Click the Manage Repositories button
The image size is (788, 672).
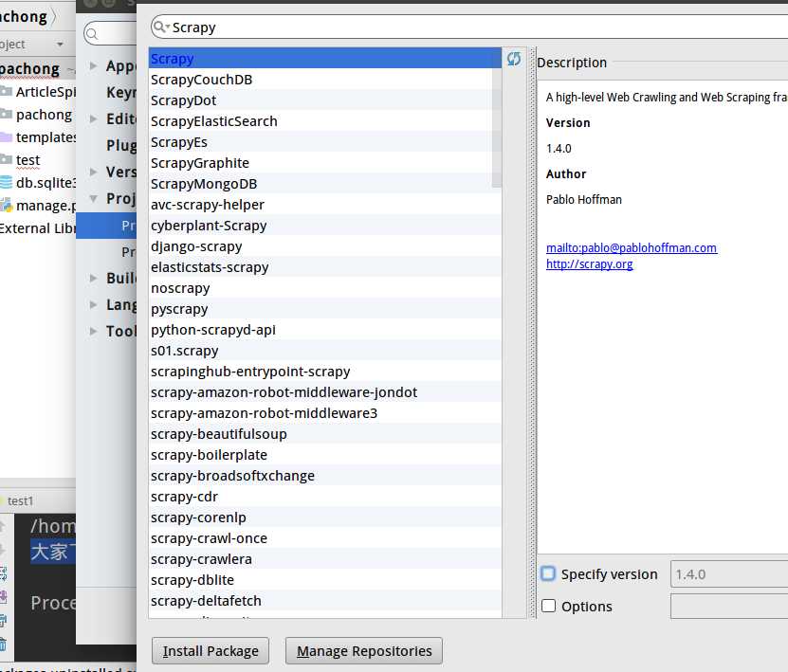pyautogui.click(x=364, y=651)
